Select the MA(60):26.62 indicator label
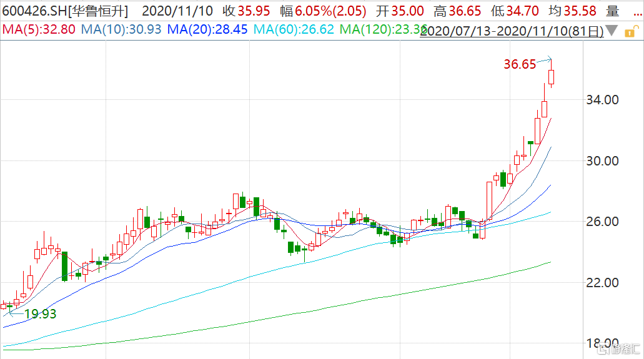 point(294,29)
